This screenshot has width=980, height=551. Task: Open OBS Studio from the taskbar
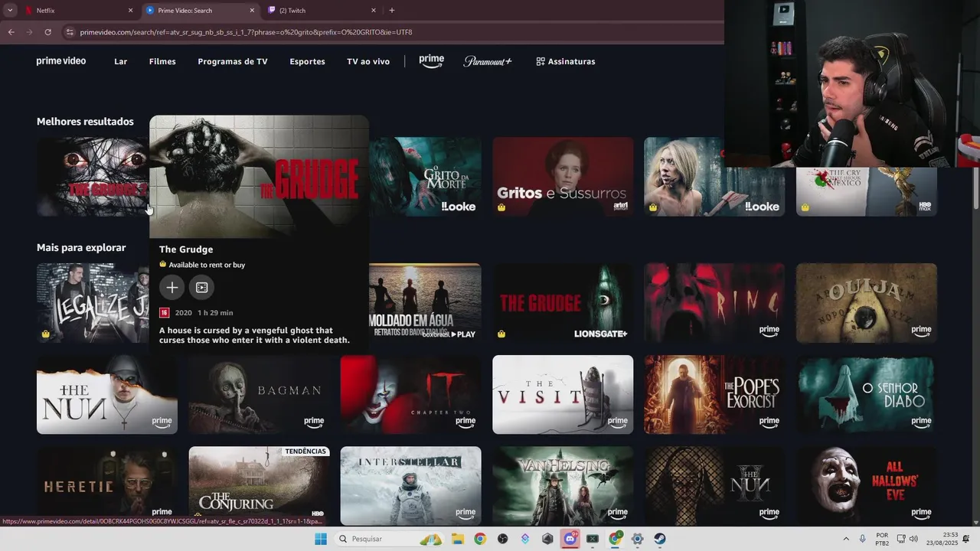coord(502,539)
